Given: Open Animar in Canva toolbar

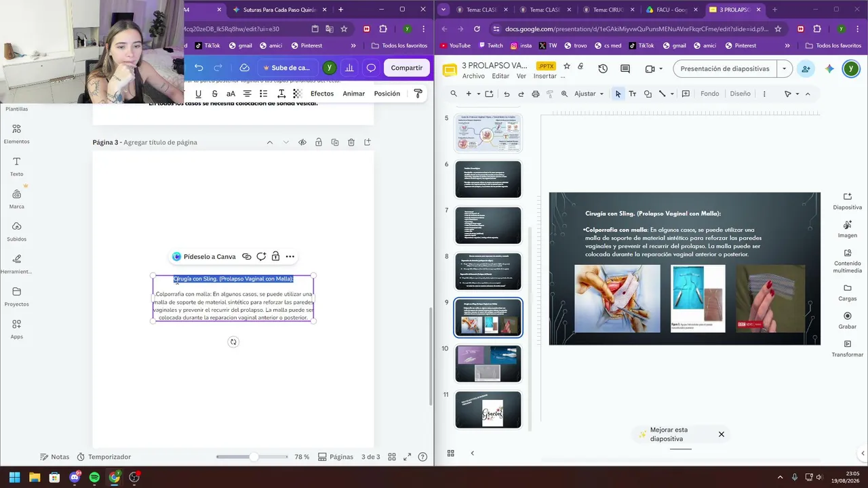Looking at the screenshot, I should (354, 94).
